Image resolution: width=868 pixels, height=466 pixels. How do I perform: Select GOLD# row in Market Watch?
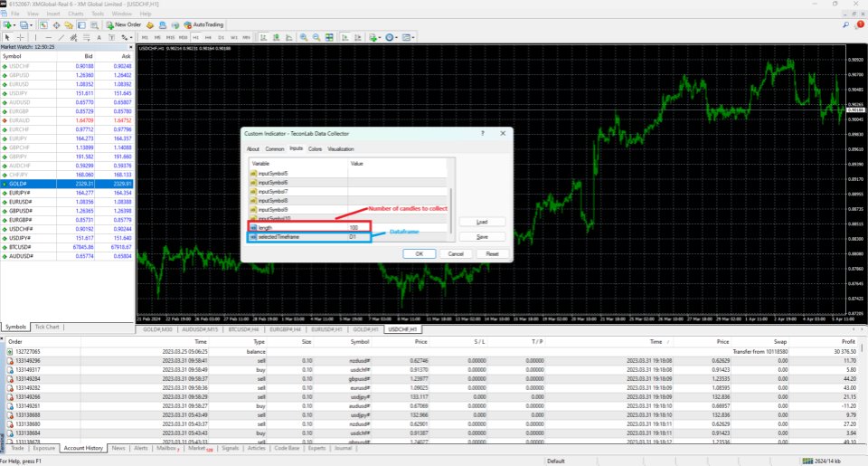pos(66,184)
